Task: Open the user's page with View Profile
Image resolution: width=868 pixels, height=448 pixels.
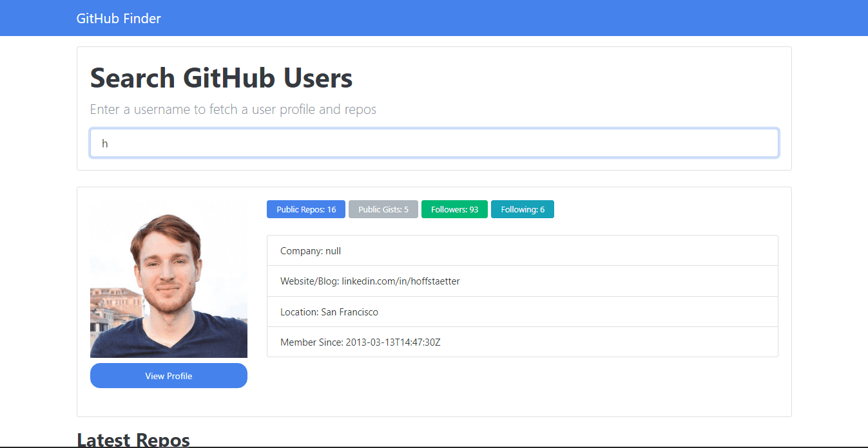Action: coord(169,376)
